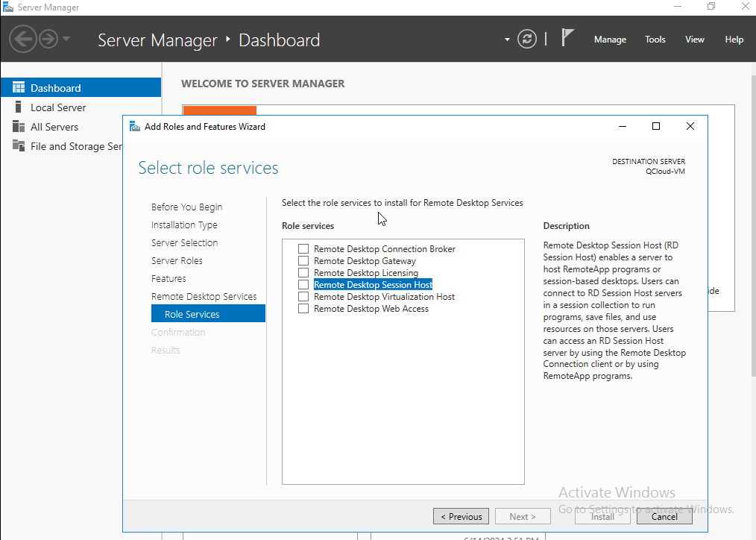The width and height of the screenshot is (756, 540).
Task: Open File and Storage Services in sidebar
Action: tap(62, 146)
